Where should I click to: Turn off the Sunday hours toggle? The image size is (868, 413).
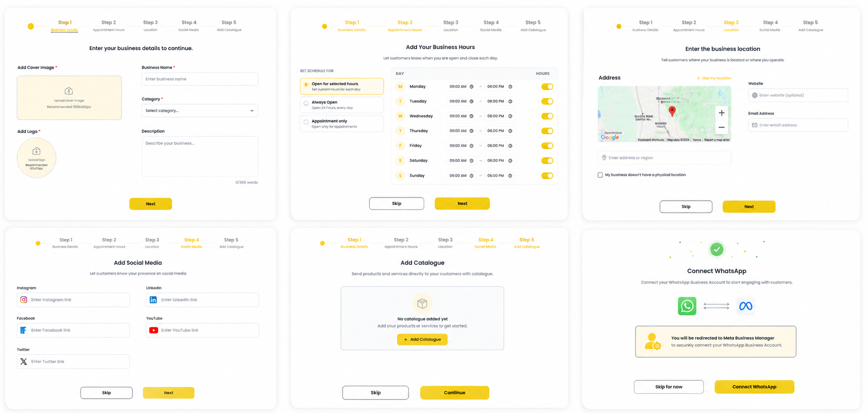click(x=547, y=176)
